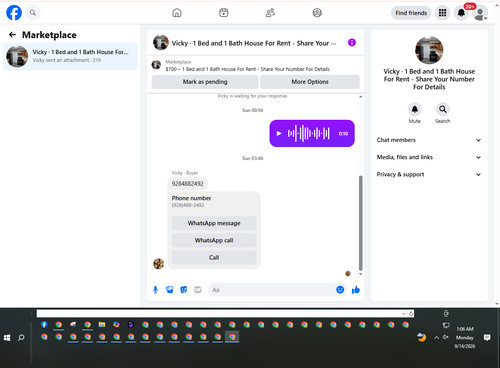The image size is (500, 368).
Task: Click the 9284882492 message bubble
Action: coord(187,183)
